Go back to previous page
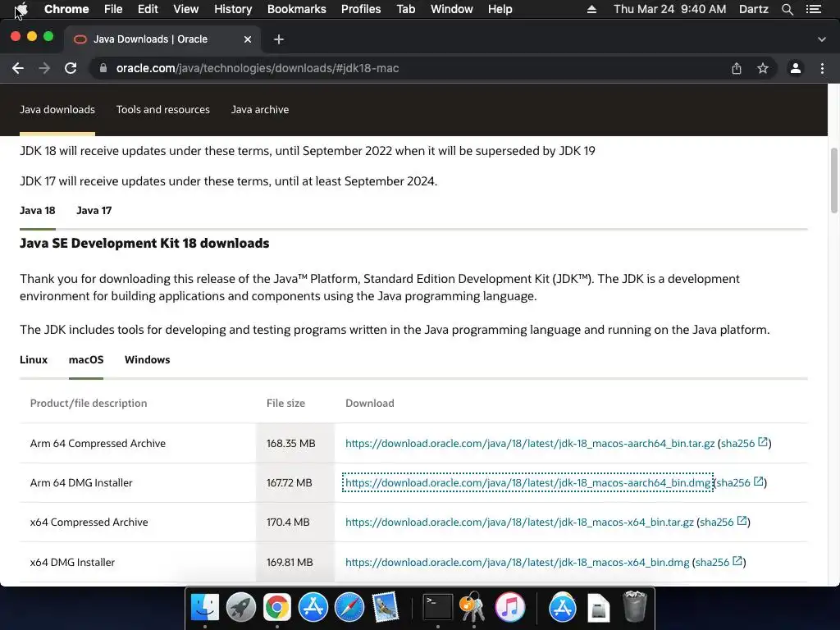Viewport: 840px width, 630px height. click(18, 68)
